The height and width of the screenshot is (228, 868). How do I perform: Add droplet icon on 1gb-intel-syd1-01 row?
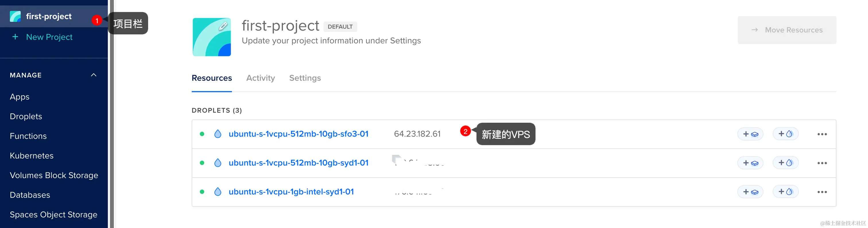coord(785,192)
